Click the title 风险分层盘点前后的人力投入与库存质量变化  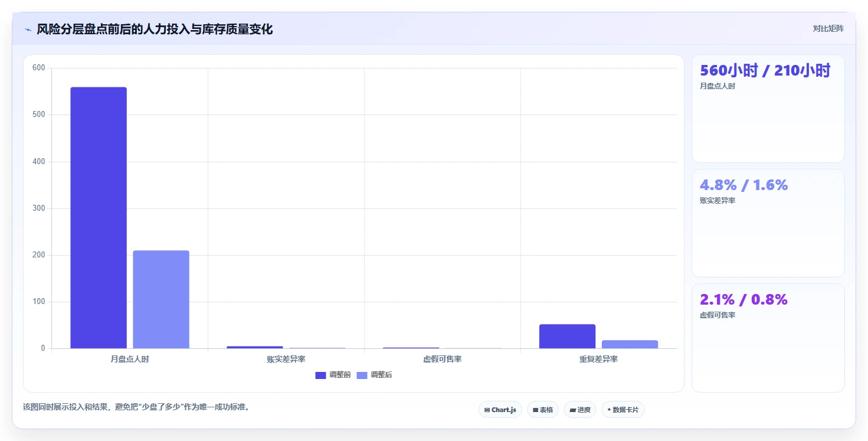(155, 30)
